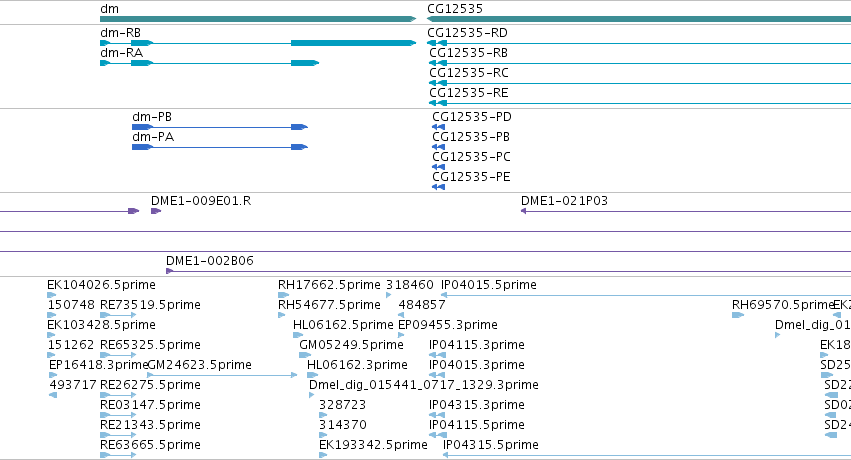This screenshot has width=851, height=460.
Task: Click the 314370 feature label
Action: (342, 425)
